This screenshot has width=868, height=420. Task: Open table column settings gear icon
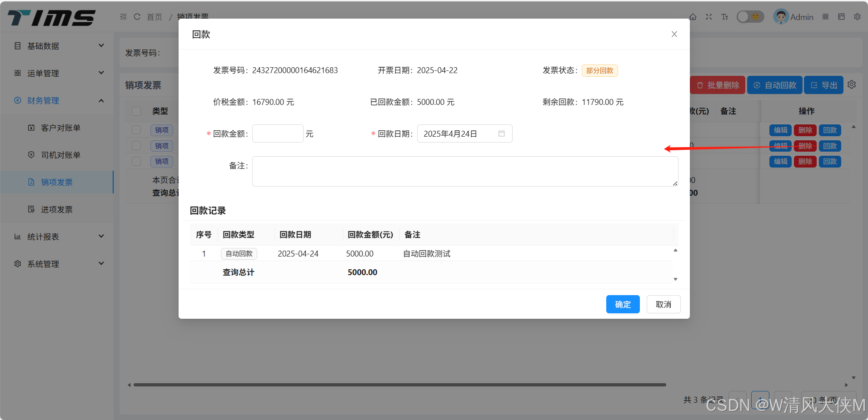click(852, 85)
